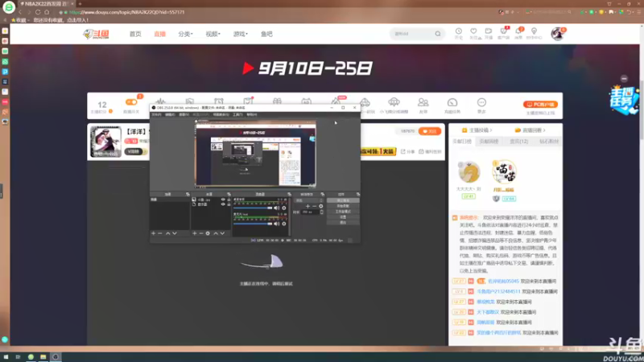Pop out the OBS Sources dock icon
The width and height of the screenshot is (644, 362).
point(229,194)
